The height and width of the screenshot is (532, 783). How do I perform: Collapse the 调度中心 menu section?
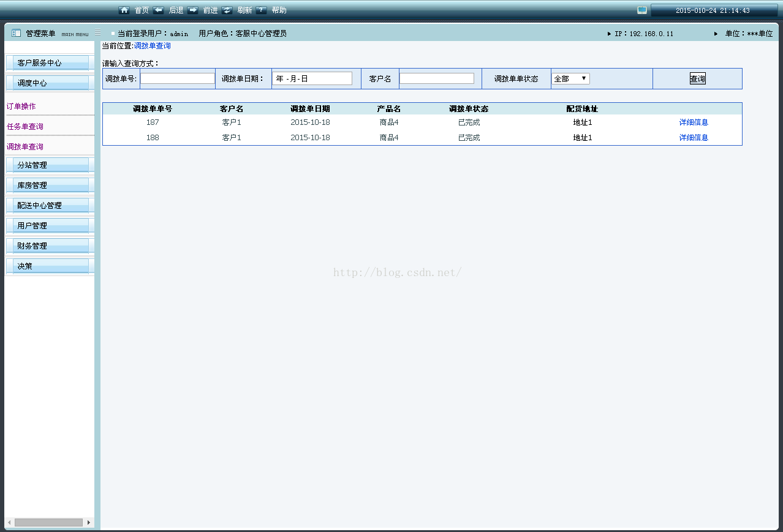[x=50, y=83]
